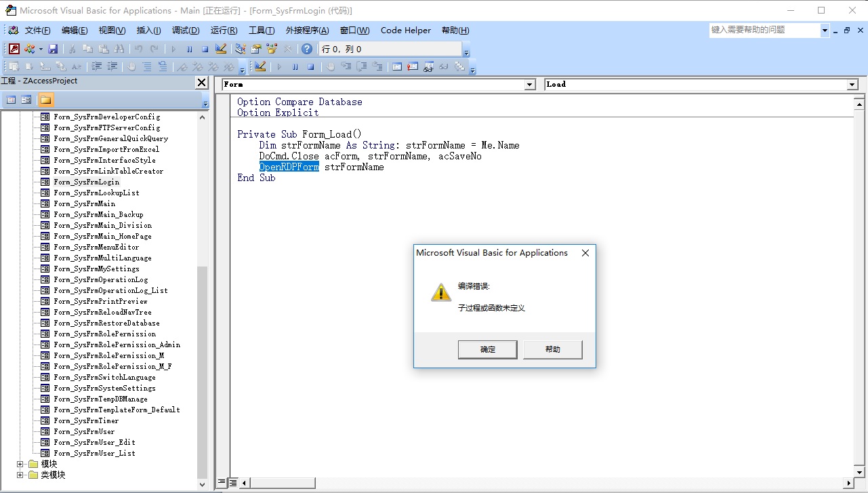The height and width of the screenshot is (493, 868).
Task: Click the Paste clipboard icon
Action: point(104,49)
